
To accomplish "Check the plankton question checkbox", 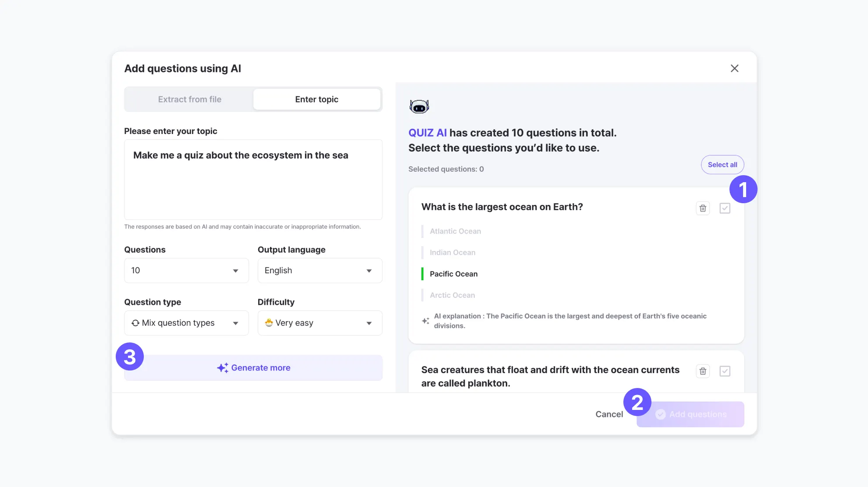I will [x=725, y=371].
